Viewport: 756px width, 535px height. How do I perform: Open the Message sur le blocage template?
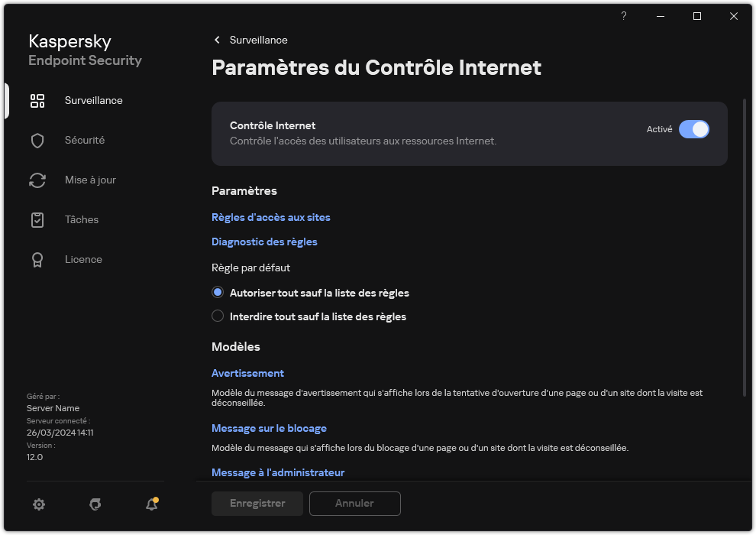click(x=269, y=428)
